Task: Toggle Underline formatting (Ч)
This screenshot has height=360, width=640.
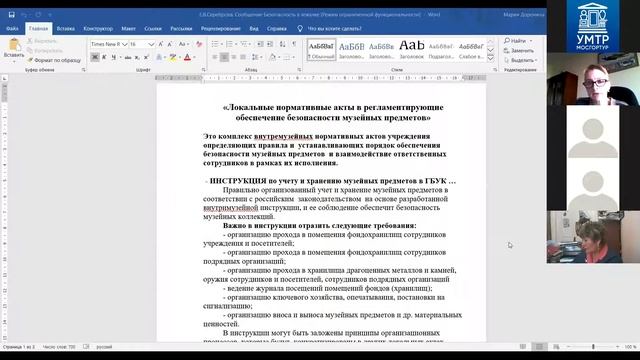Action: [113, 57]
